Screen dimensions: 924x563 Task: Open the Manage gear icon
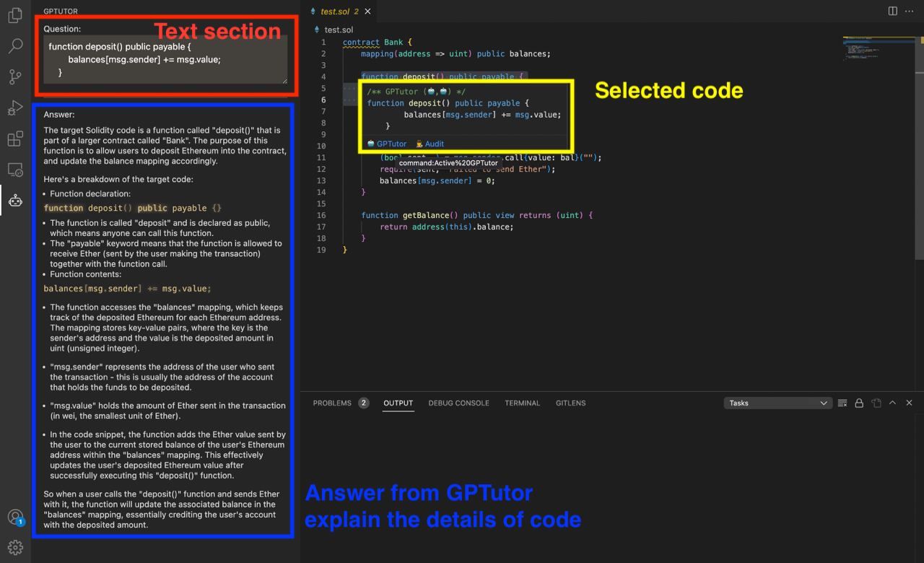[x=15, y=548]
